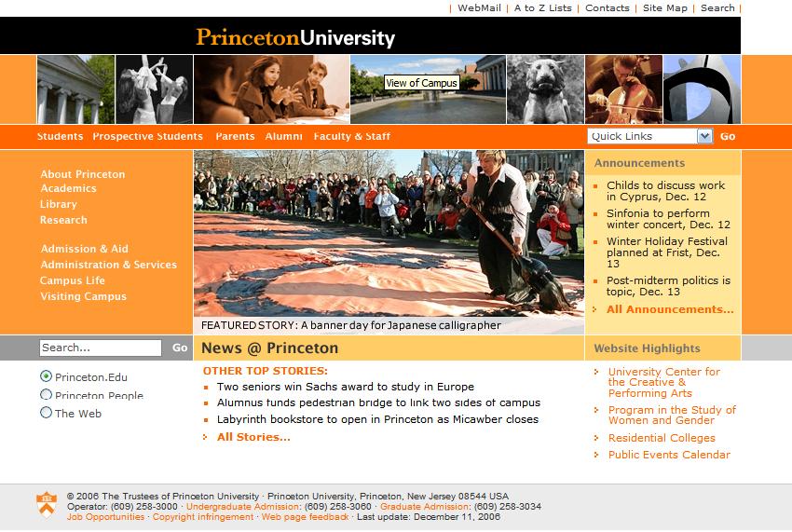792x532 pixels.
Task: Open the Contacts link
Action: (x=608, y=8)
